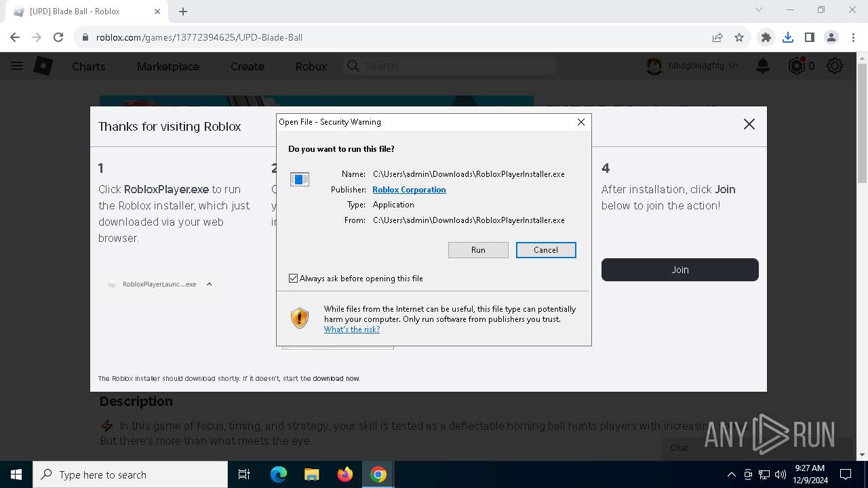
Task: Open File Explorer from taskbar
Action: 311,474
